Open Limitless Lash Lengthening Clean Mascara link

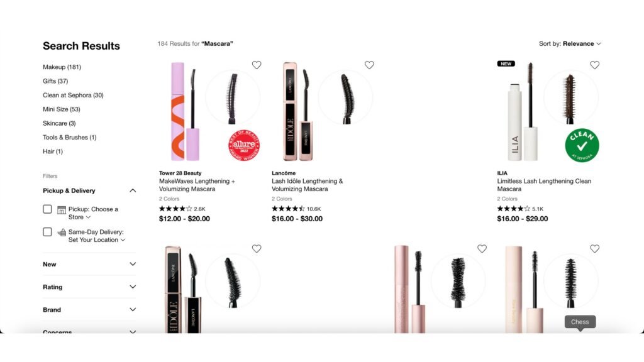(544, 185)
